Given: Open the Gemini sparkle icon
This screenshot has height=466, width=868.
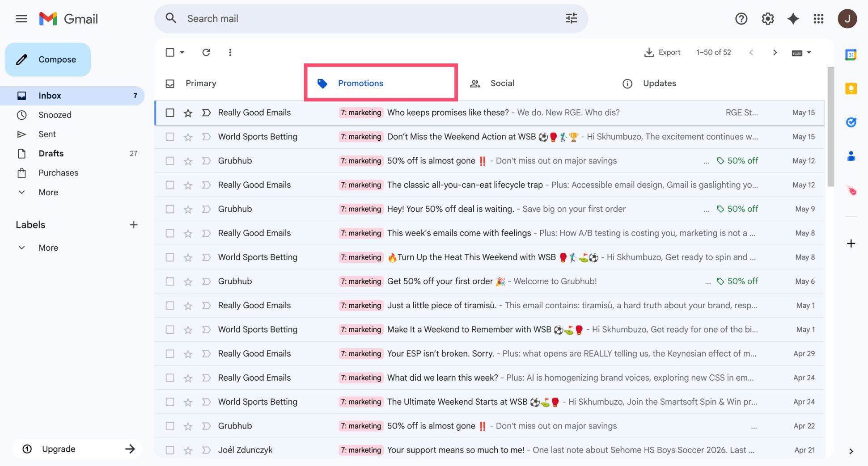Looking at the screenshot, I should click(x=793, y=19).
